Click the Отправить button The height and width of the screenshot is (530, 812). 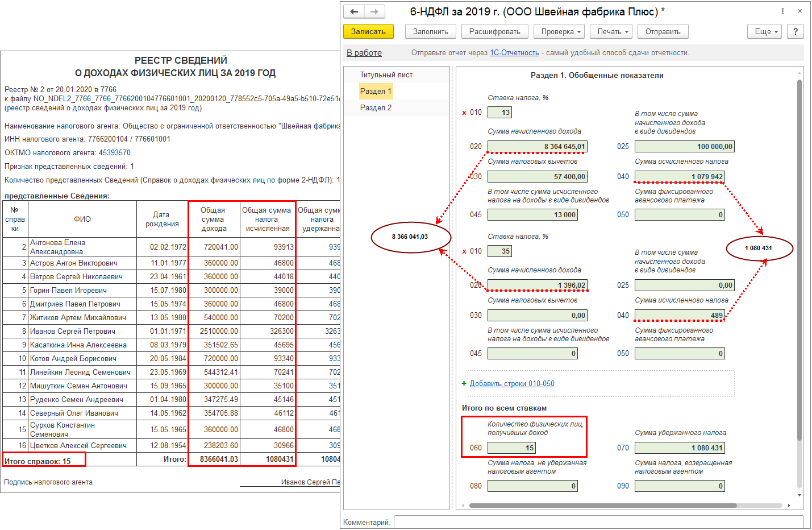click(663, 32)
